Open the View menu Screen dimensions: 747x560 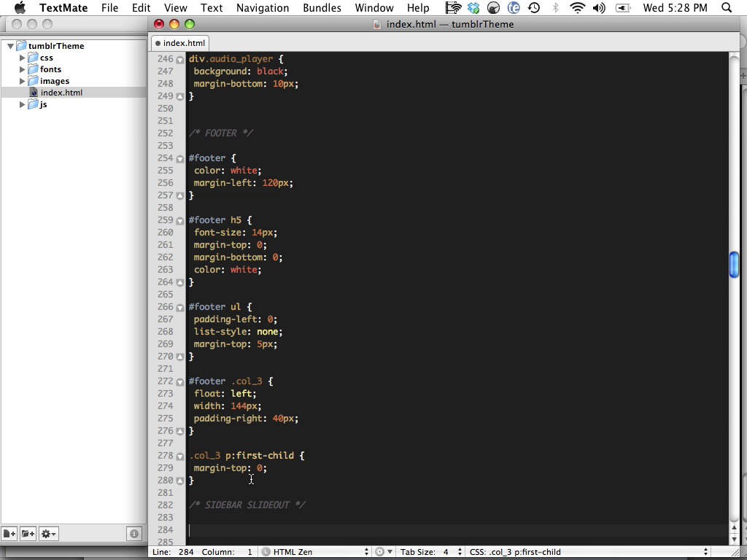coord(175,7)
